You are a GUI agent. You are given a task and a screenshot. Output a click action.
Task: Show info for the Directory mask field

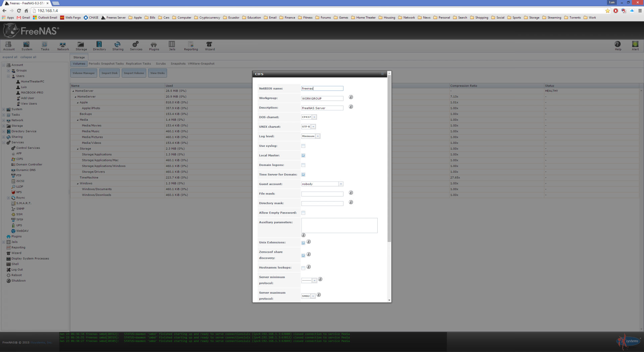click(351, 202)
